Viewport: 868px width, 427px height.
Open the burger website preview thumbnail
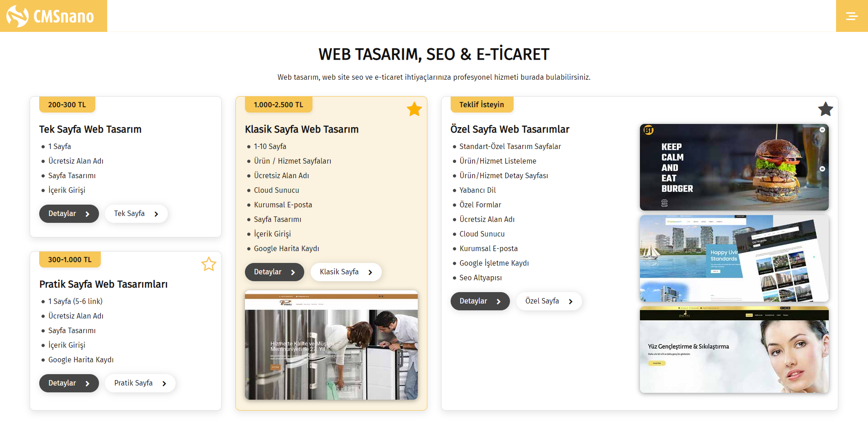click(734, 167)
